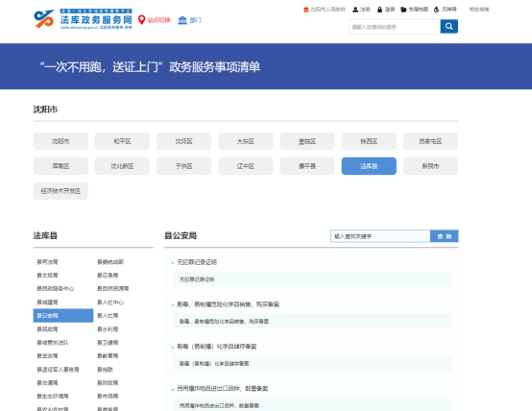Click the blue 查询 button beside the keyword field
The image size is (532, 411).
444,236
